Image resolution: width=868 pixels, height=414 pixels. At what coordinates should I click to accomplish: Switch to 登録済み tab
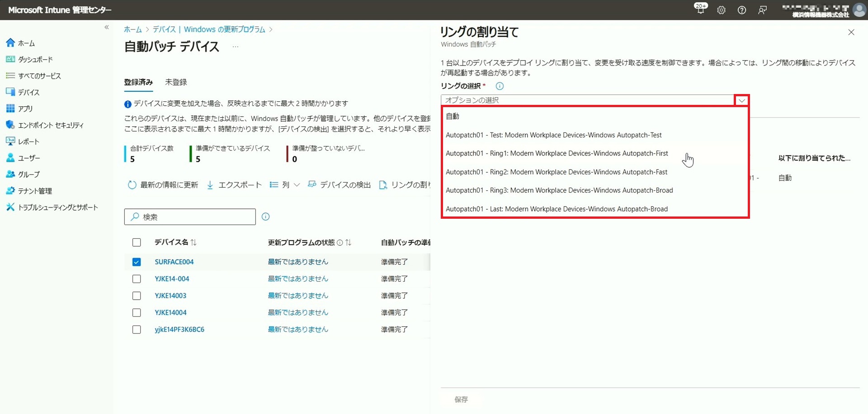point(138,82)
